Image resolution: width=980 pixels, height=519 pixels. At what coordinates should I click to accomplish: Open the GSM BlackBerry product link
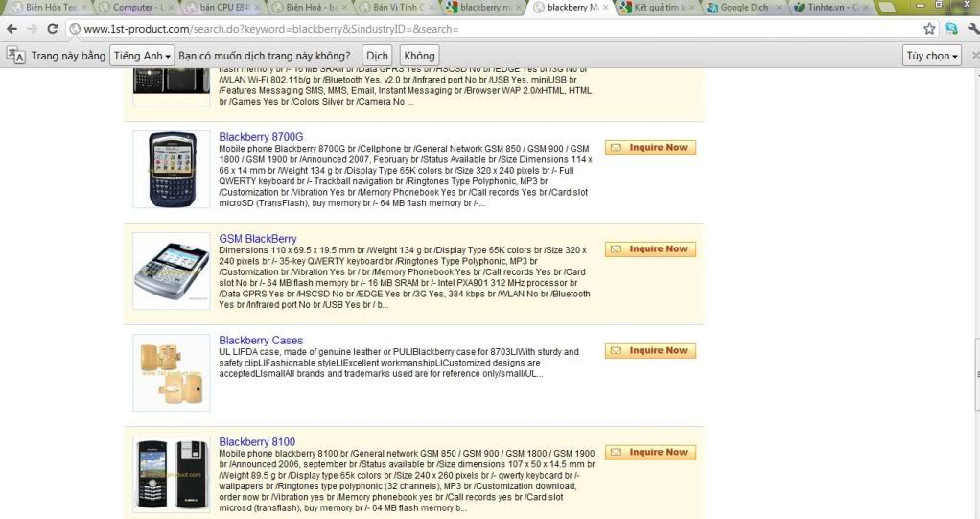(x=257, y=239)
